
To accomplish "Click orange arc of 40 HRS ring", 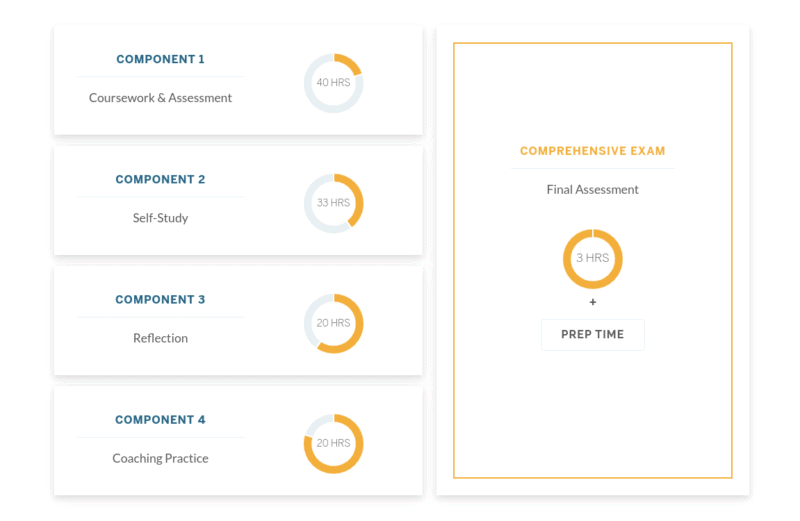I will pyautogui.click(x=352, y=63).
